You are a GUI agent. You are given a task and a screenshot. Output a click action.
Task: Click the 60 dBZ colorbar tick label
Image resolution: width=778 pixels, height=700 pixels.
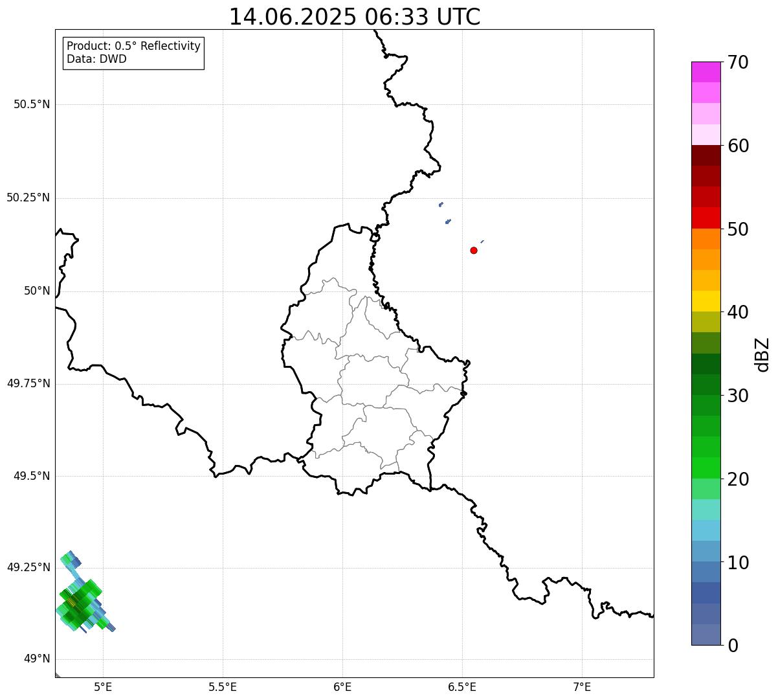tap(737, 146)
